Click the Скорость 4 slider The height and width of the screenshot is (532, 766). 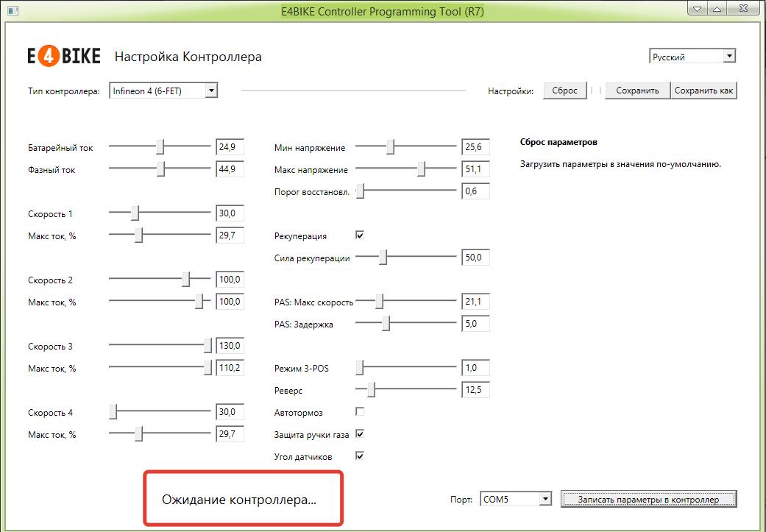160,412
